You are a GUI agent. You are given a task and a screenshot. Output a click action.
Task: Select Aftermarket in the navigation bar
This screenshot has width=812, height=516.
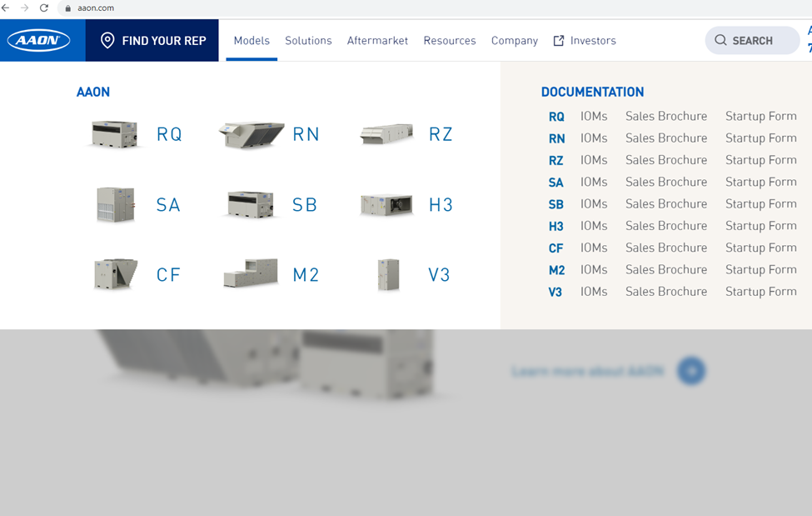[377, 40]
